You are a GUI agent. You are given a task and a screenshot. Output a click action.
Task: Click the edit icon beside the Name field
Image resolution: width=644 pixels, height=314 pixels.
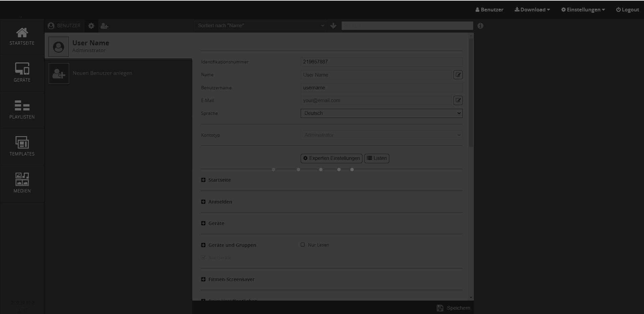point(458,75)
